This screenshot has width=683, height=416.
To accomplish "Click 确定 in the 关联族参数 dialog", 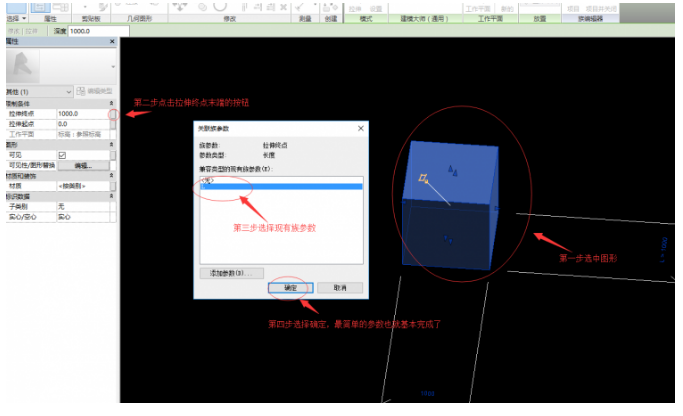I will (x=291, y=288).
